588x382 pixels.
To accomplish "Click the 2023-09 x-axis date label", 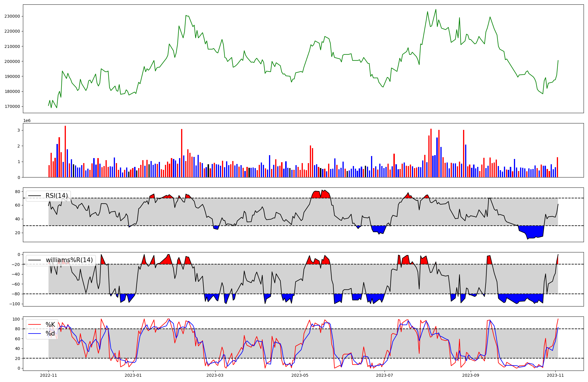I will pyautogui.click(x=471, y=375).
